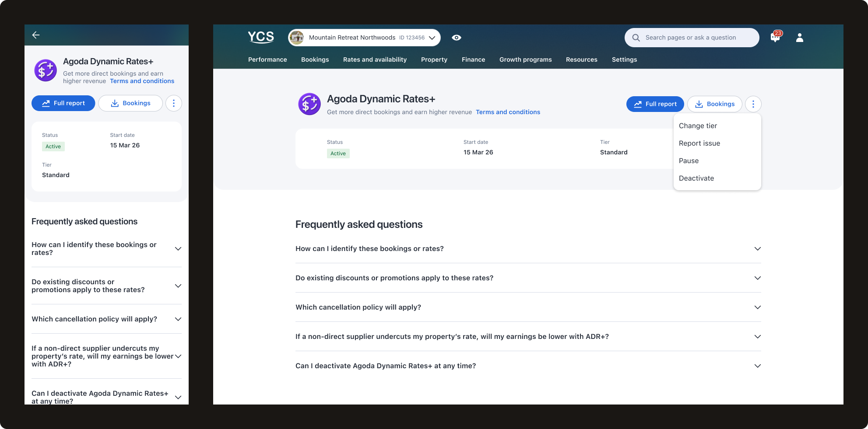
Task: Expand mobile FAQ on existing discounts or promotions
Action: (106, 286)
